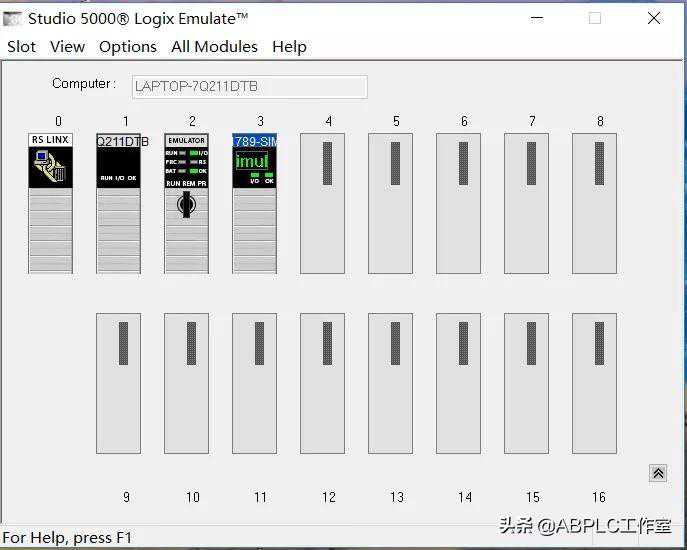Screen dimensions: 687x550
Task: Click empty slot 4 in the chassis
Action: (322, 203)
